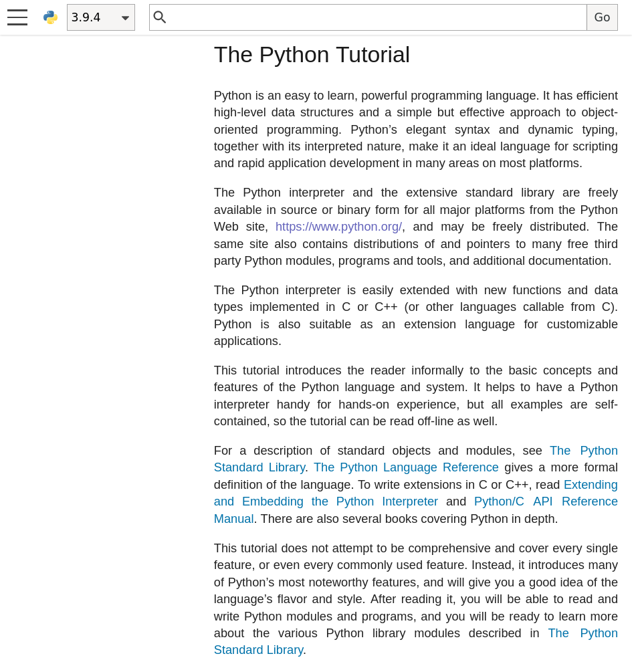Click the Python logo icon
The image size is (634, 672).
pos(51,17)
